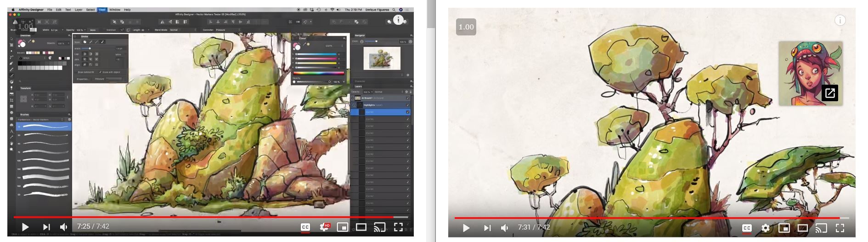The image size is (868, 242).
Task: Click the info card icon on left video
Action: tap(399, 20)
